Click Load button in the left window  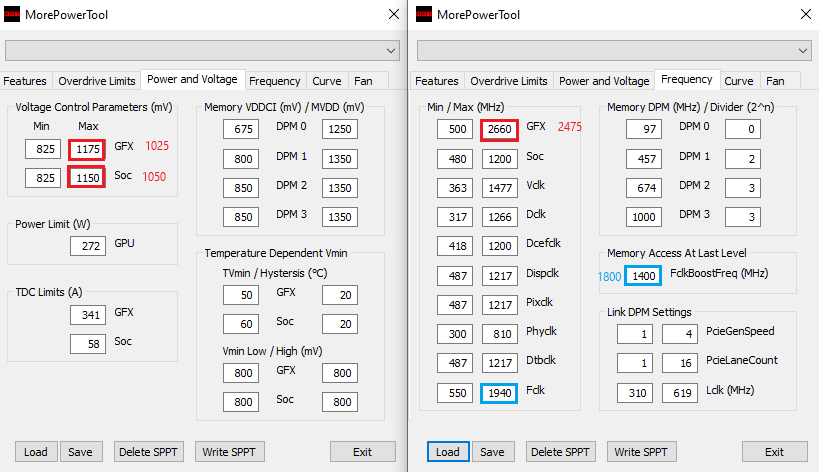36,452
